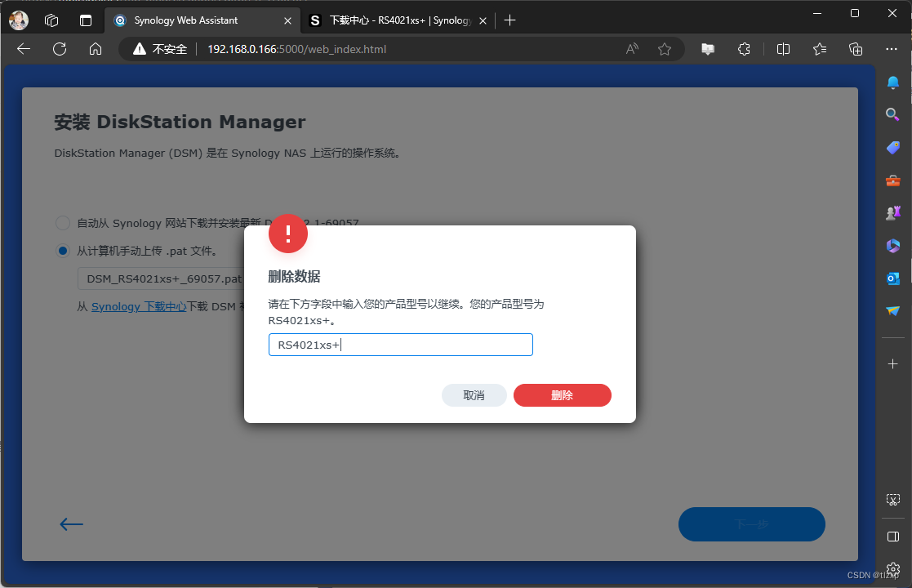Click the 不安全 site security warning
The height and width of the screenshot is (588, 912).
[x=160, y=49]
